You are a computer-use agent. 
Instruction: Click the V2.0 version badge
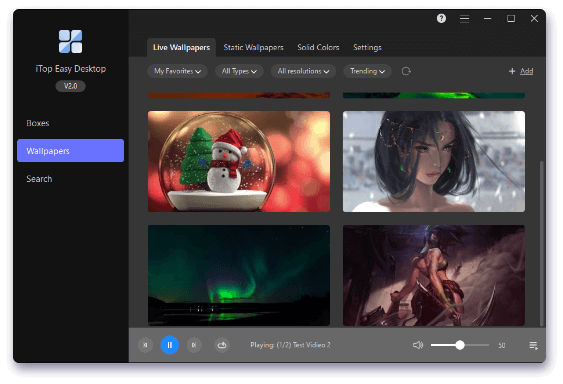pyautogui.click(x=70, y=86)
